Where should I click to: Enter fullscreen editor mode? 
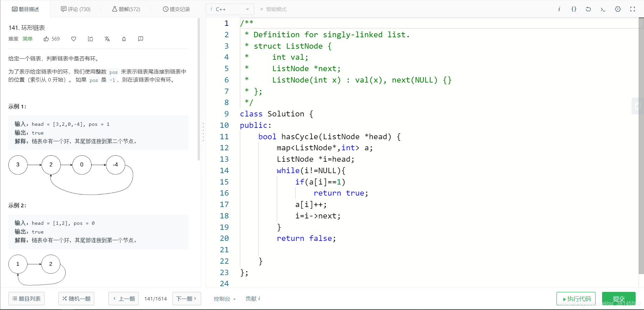tap(633, 9)
